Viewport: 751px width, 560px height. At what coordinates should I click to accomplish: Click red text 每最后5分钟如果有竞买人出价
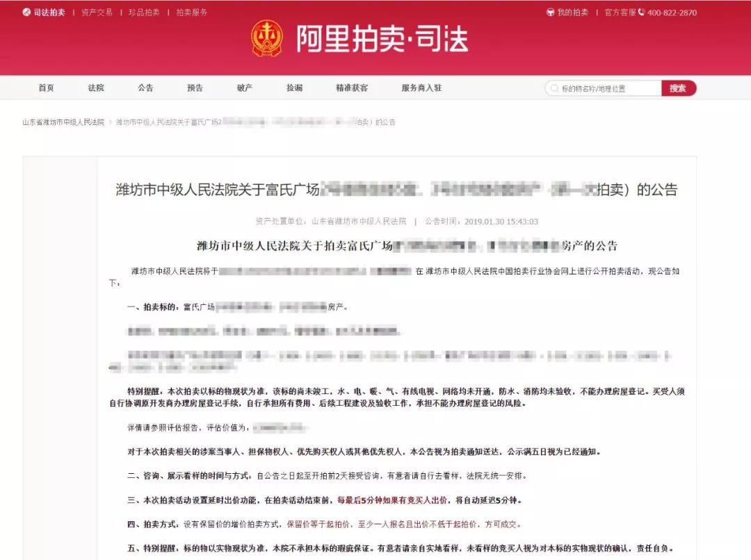[393, 500]
